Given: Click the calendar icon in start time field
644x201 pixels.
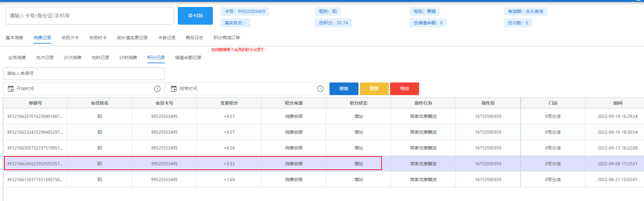Looking at the screenshot, I should click(11, 89).
